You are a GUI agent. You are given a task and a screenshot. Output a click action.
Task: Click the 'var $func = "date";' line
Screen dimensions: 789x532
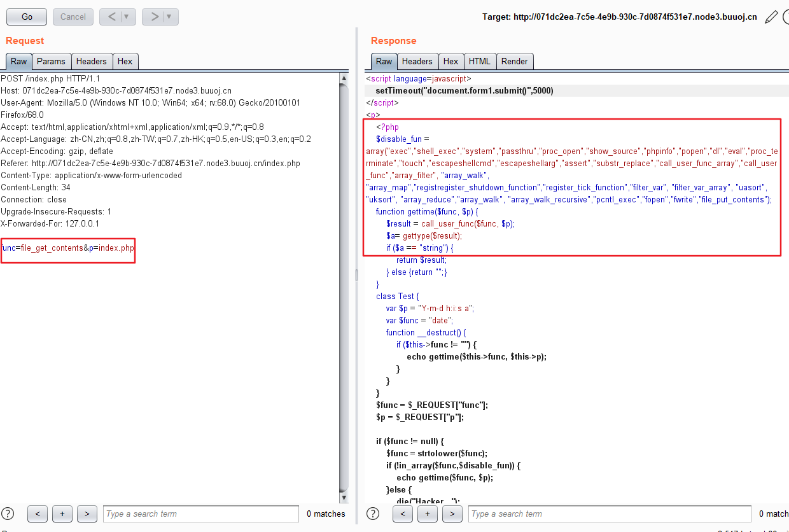pos(420,320)
